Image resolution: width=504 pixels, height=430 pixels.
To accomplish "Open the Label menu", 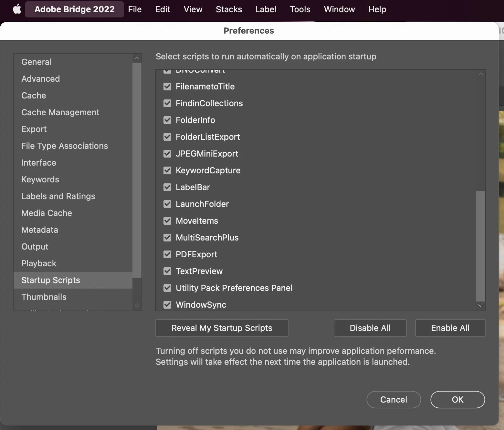I will (266, 9).
